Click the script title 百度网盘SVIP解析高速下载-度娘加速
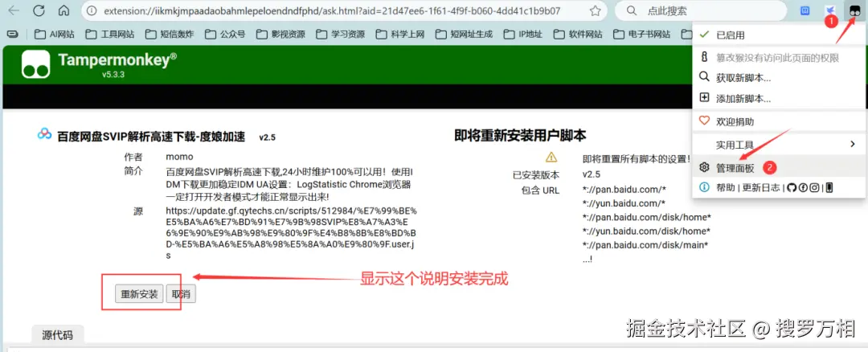Screen dimensions: 868x352 point(151,137)
